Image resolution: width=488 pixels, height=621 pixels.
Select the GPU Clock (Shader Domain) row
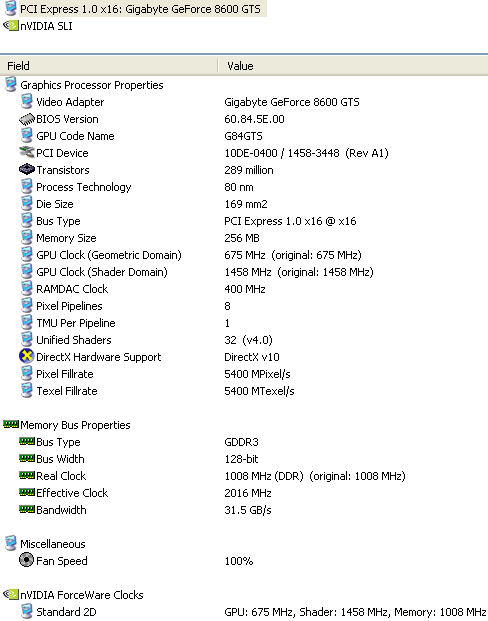244,272
